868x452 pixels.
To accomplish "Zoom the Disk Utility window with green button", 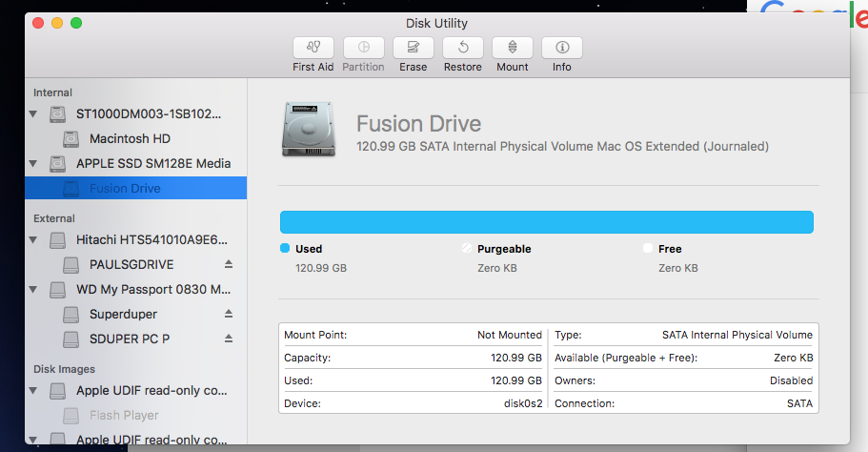I will (76, 23).
